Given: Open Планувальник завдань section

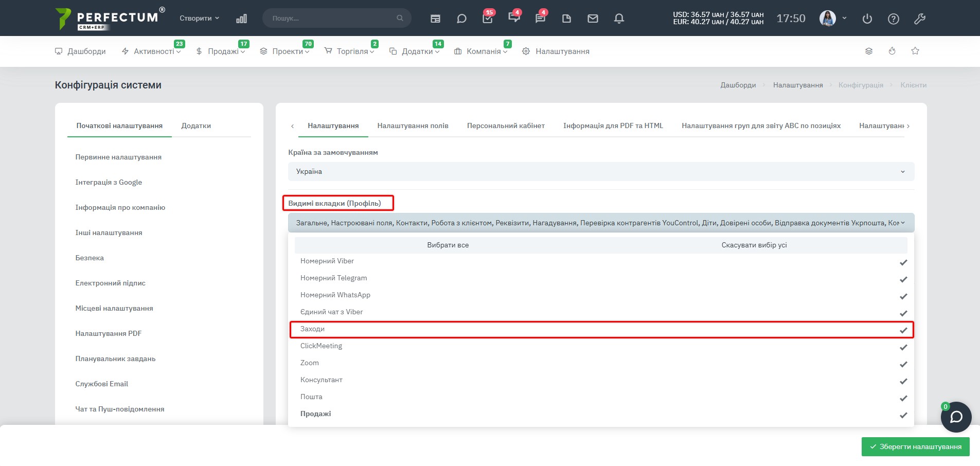Looking at the screenshot, I should (115, 359).
